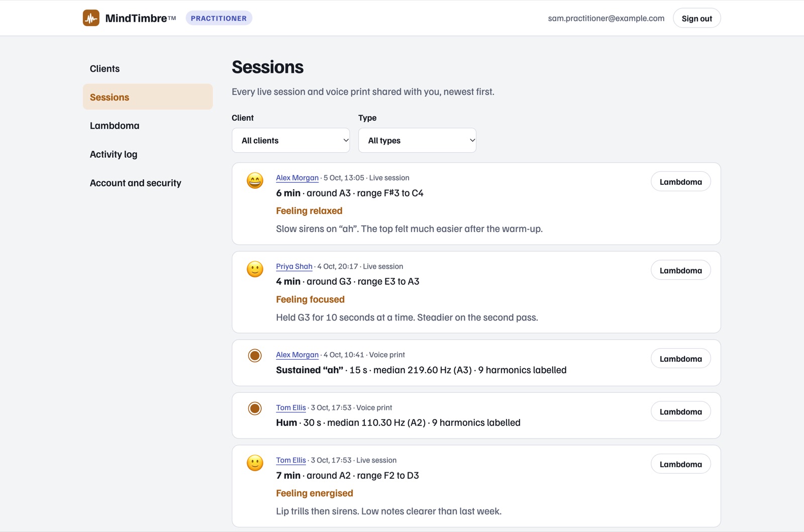Screen dimensions: 804x532
Task: Click the grinning emoji on Alex Morgan's live session
Action: (x=255, y=180)
